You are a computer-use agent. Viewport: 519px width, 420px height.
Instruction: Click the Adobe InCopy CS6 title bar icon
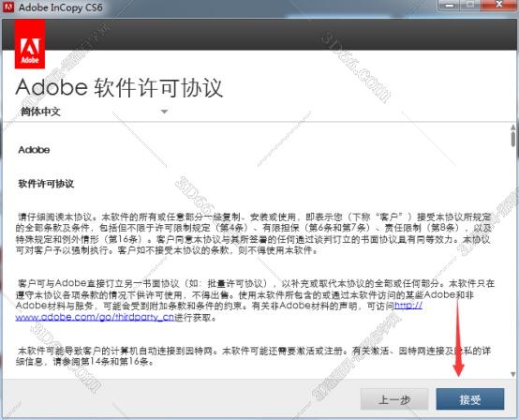coord(7,7)
